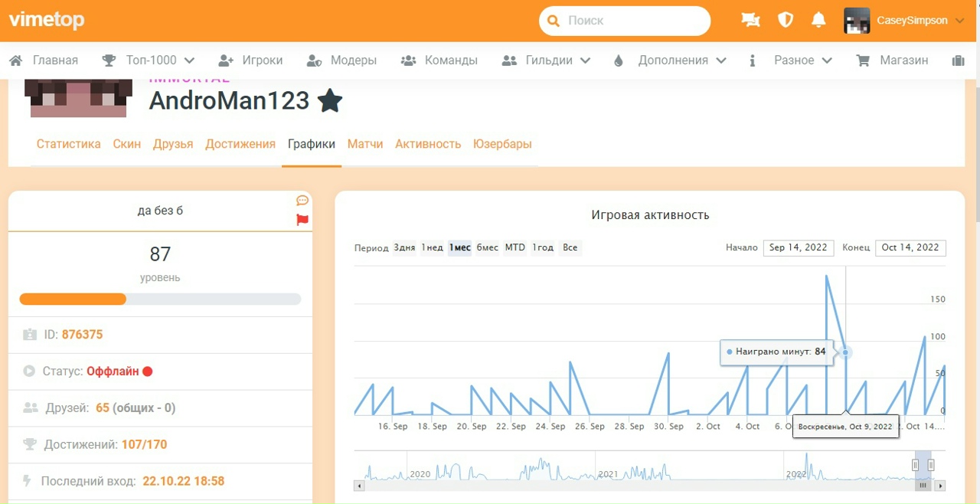
Task: Expand the Гильдии dropdown menu
Action: click(x=546, y=61)
